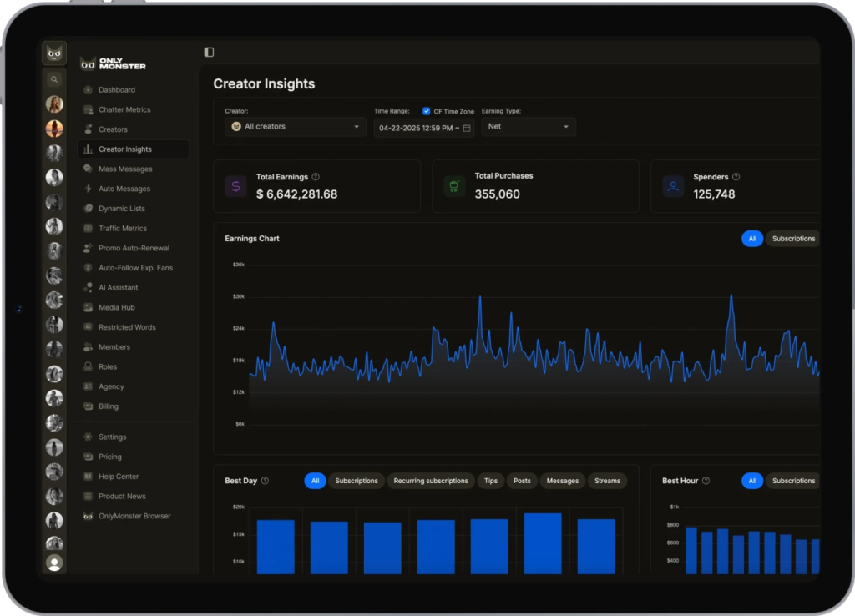This screenshot has width=855, height=616.
Task: Filter Best Day by Tips
Action: click(490, 481)
